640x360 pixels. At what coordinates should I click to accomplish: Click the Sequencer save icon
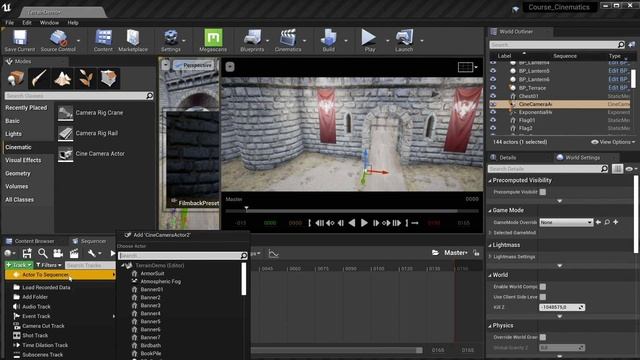pos(27,253)
